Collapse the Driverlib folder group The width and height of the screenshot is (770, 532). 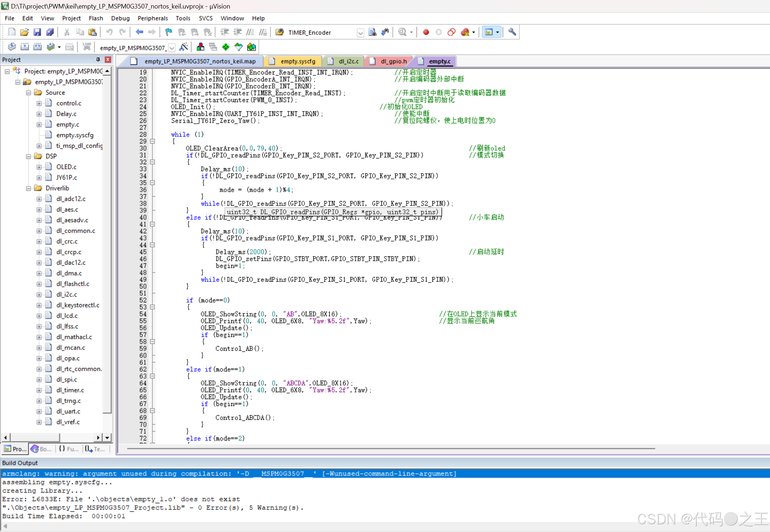tap(28, 188)
